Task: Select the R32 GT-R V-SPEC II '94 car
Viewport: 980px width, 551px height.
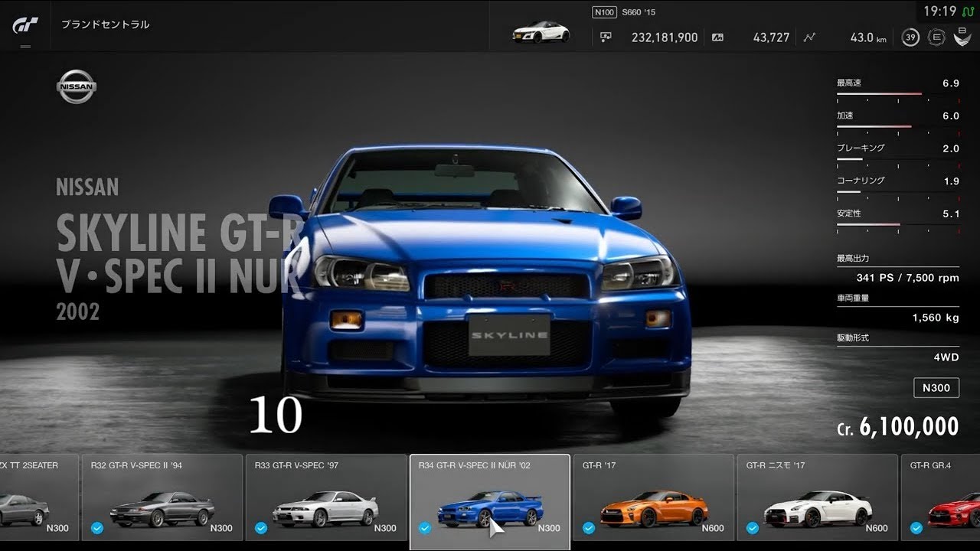Action: (162, 501)
